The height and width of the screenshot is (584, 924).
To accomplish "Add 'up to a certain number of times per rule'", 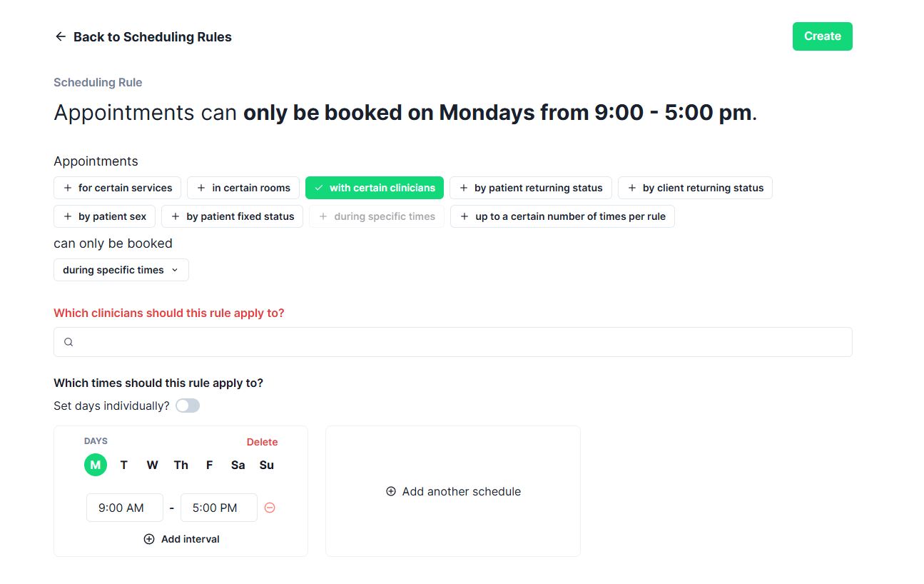I will tap(562, 216).
